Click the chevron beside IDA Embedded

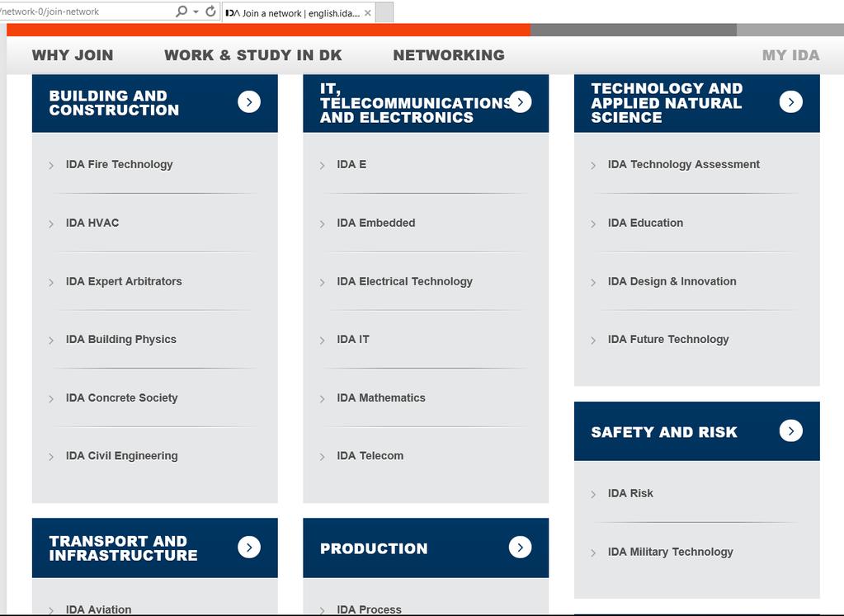pyautogui.click(x=322, y=224)
